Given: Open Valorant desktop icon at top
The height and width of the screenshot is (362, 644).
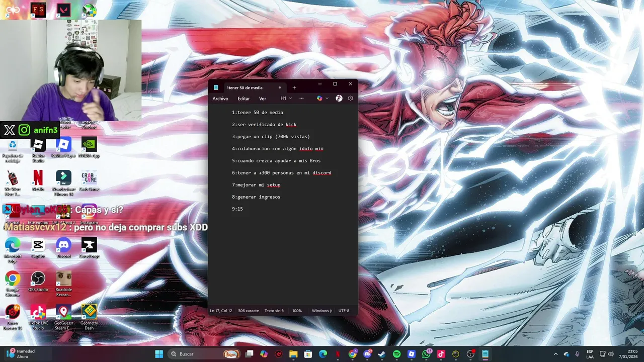Looking at the screenshot, I should [x=64, y=10].
